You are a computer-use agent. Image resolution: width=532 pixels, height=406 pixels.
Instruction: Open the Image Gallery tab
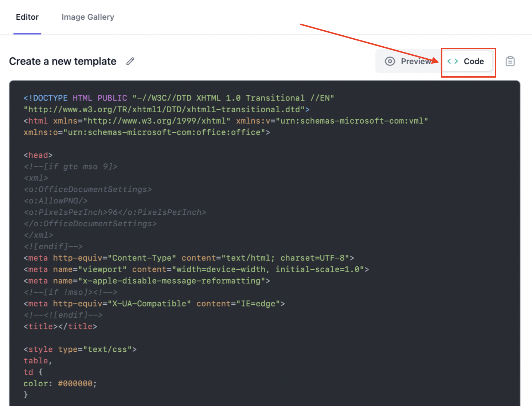88,17
